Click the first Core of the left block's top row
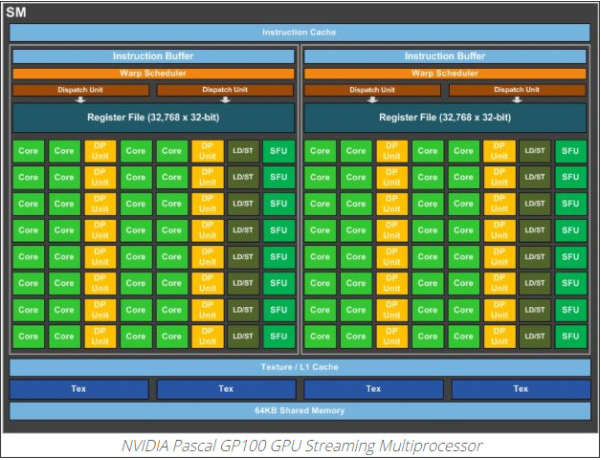Image resolution: width=601 pixels, height=460 pixels. pyautogui.click(x=28, y=151)
